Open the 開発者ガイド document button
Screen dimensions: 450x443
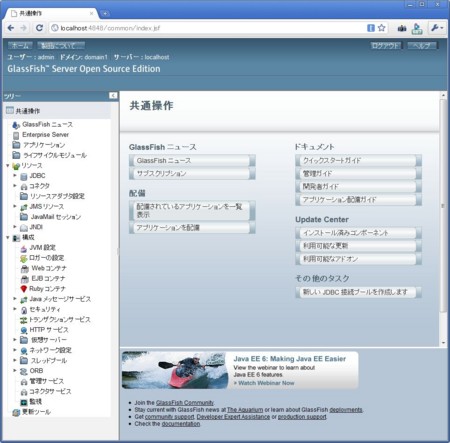click(358, 187)
